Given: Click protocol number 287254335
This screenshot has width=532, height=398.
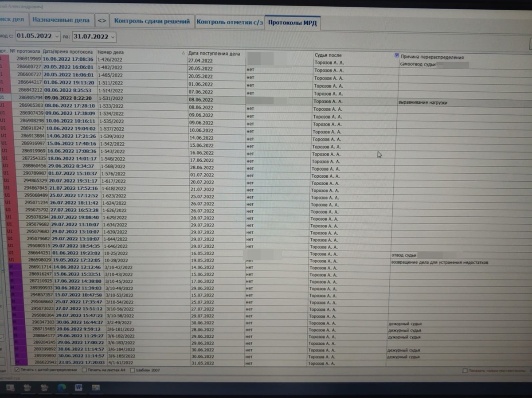Looking at the screenshot, I should pyautogui.click(x=35, y=158).
